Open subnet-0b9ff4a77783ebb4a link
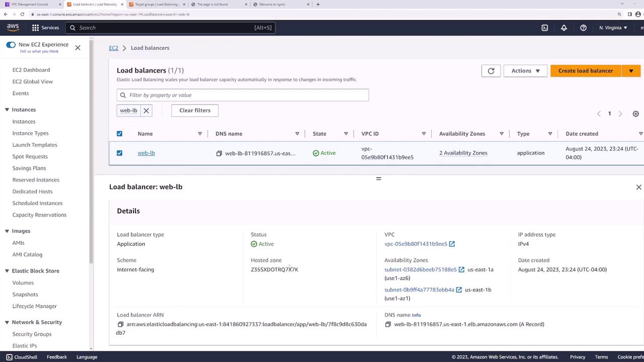 tap(419, 290)
